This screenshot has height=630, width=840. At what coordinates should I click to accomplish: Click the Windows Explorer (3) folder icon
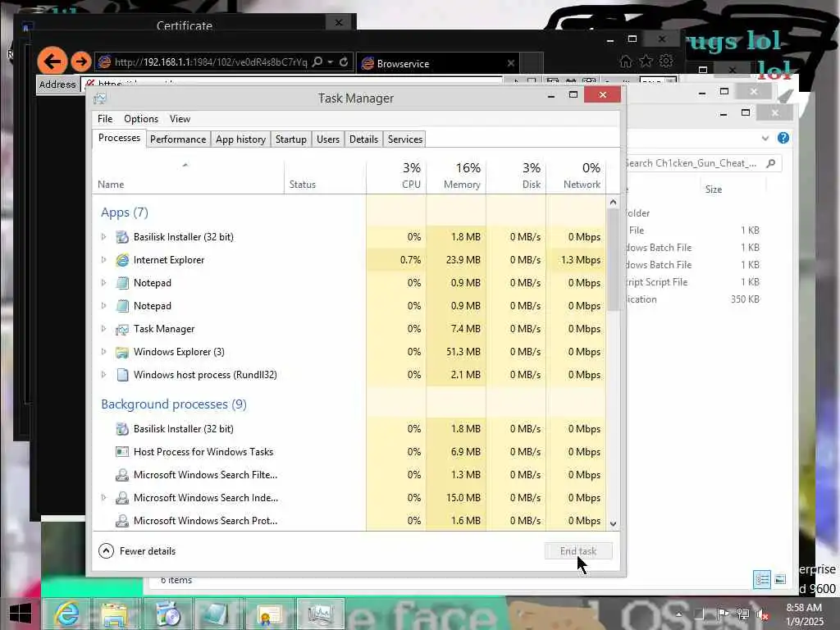tap(122, 352)
